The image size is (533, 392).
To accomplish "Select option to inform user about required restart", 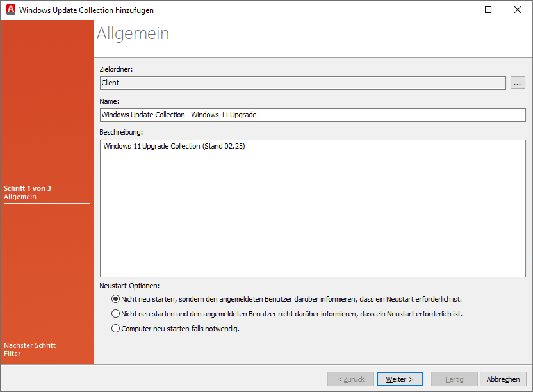I will click(116, 298).
